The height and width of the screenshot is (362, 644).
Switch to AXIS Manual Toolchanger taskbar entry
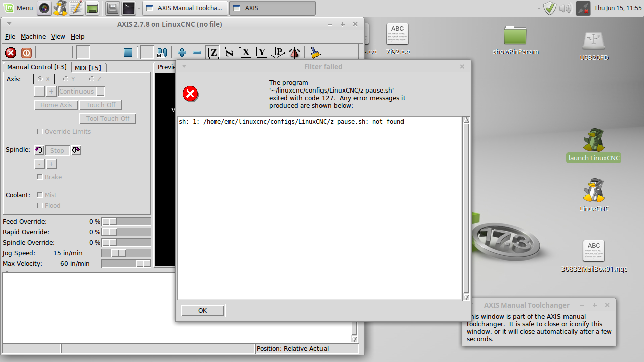point(185,8)
